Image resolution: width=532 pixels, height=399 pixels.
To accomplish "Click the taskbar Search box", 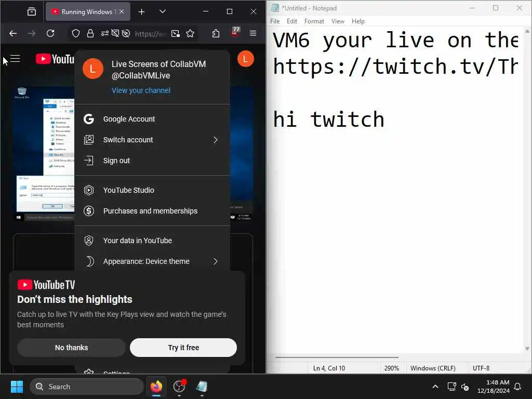I will 87,387.
